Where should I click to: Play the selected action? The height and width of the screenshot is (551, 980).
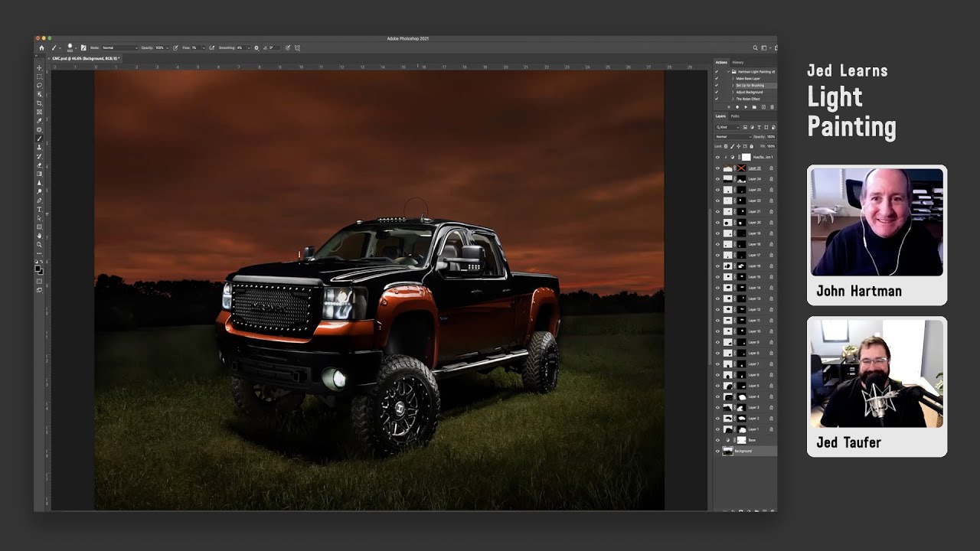click(x=745, y=107)
